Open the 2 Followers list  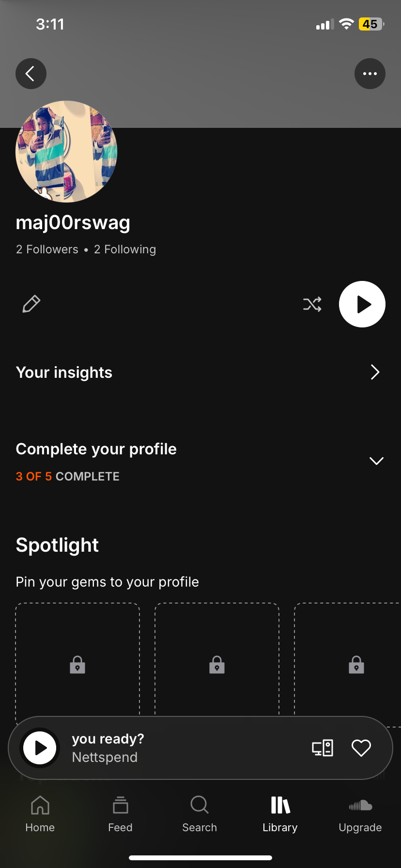pos(47,249)
